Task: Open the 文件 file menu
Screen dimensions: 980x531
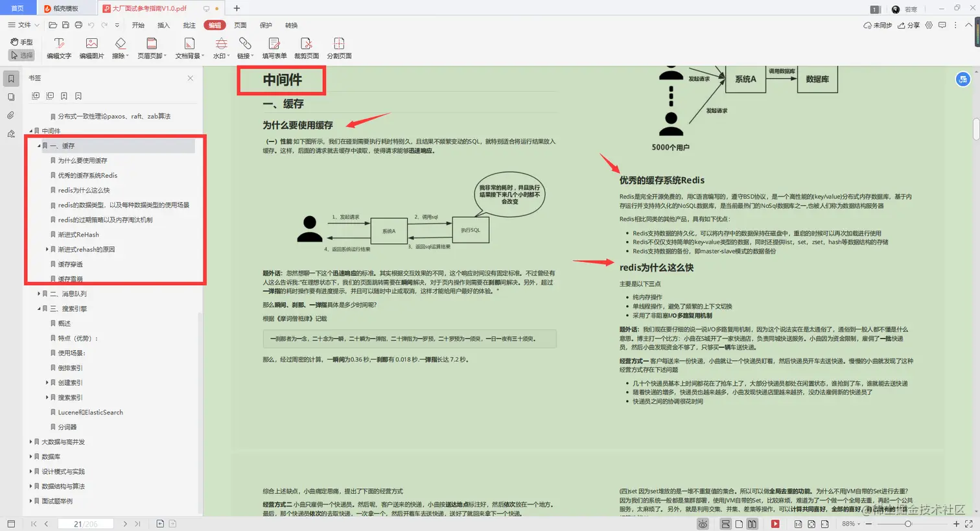Action: click(23, 25)
